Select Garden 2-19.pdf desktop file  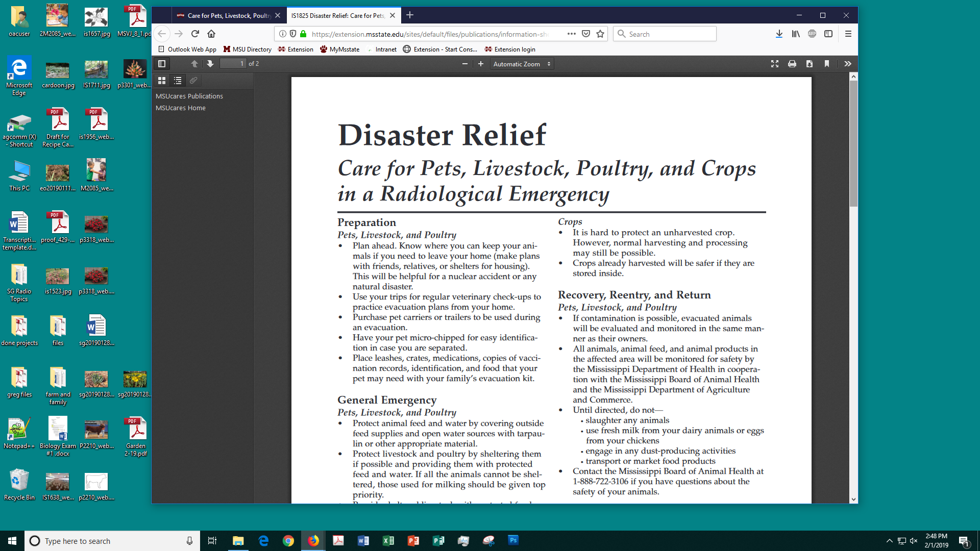(136, 437)
